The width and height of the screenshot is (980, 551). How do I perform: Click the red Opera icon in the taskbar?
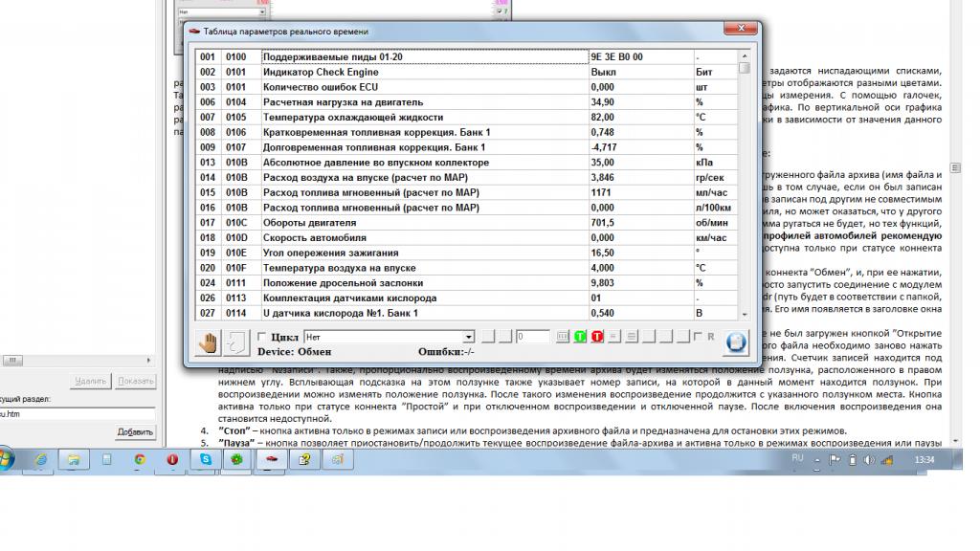[173, 460]
